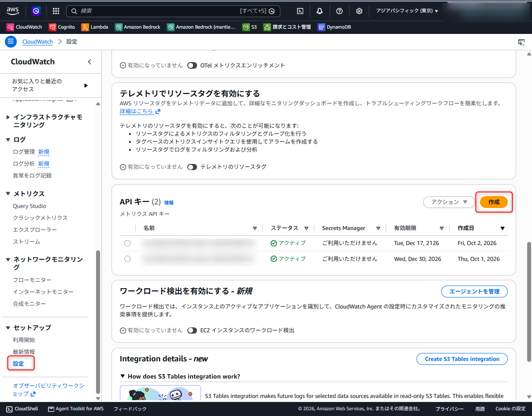Click Create S3 Tables integration button
This screenshot has width=532, height=416.
[462, 359]
